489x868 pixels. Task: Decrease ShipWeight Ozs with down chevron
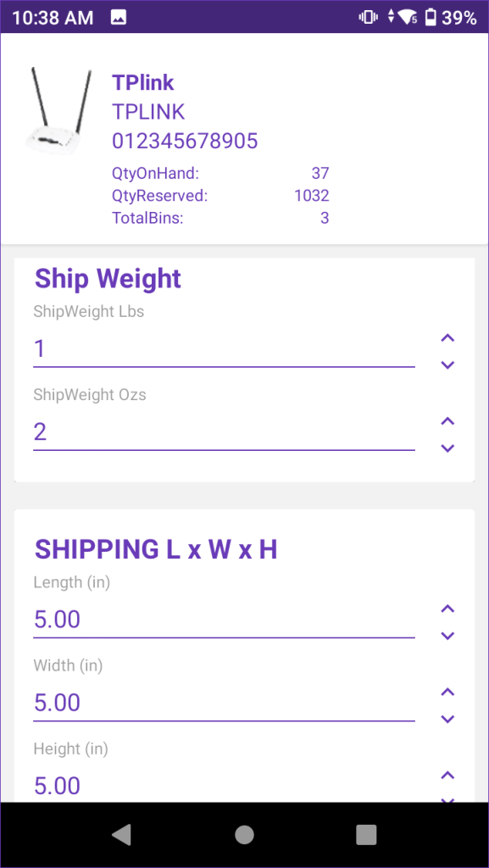(x=447, y=448)
